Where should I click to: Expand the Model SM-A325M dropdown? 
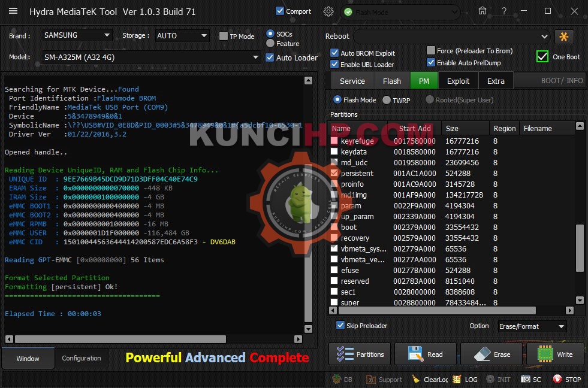(152, 57)
